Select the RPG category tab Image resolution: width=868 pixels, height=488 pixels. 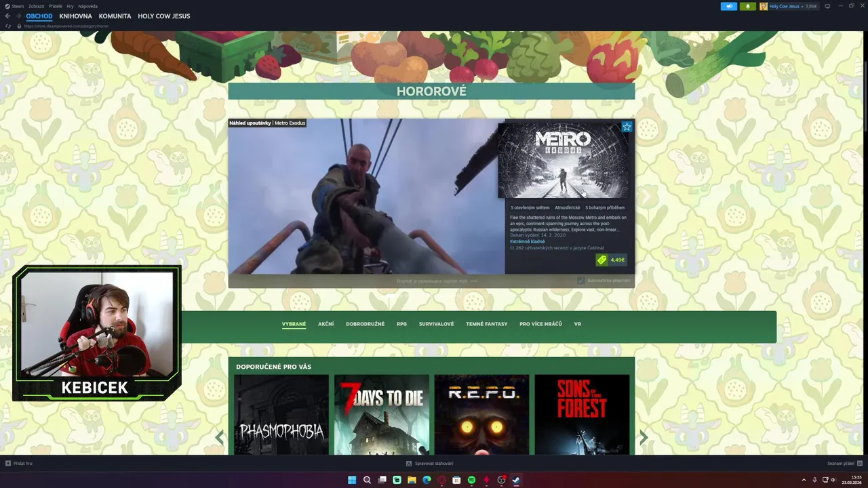click(401, 324)
